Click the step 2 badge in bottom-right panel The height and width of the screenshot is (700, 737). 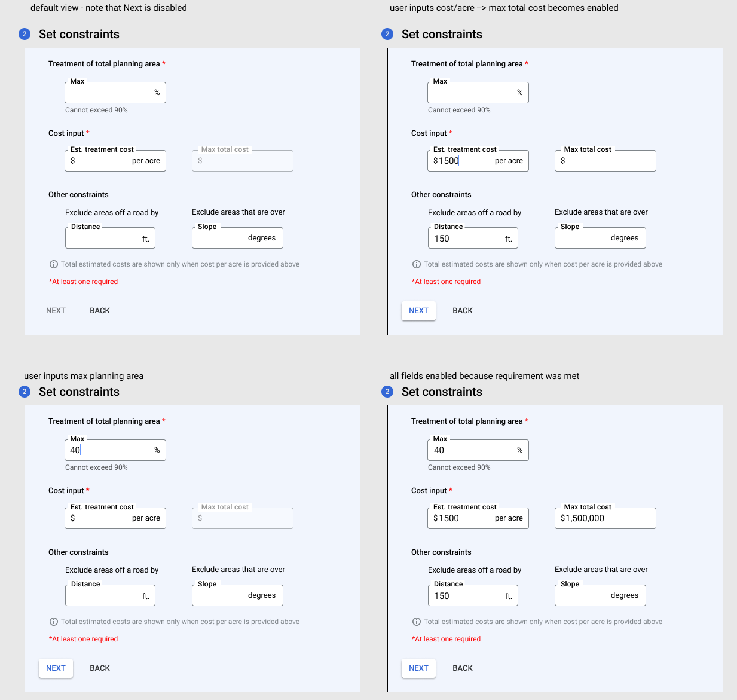387,392
